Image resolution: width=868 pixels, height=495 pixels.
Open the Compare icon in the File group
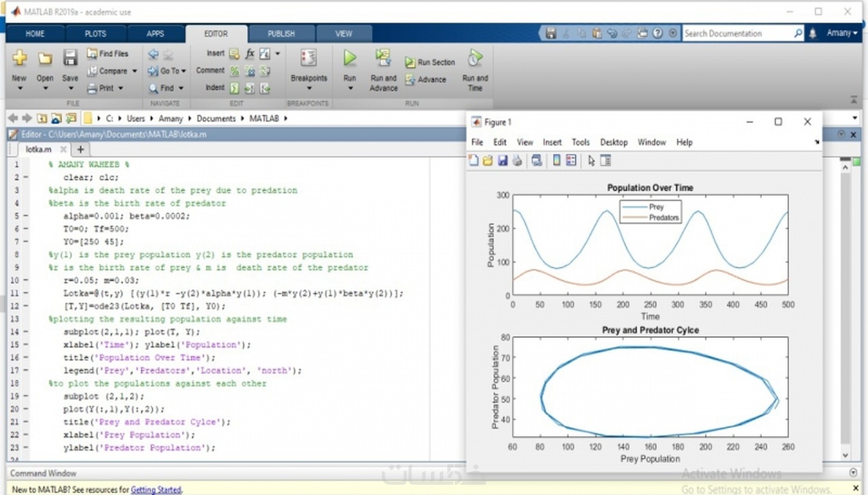pos(109,70)
